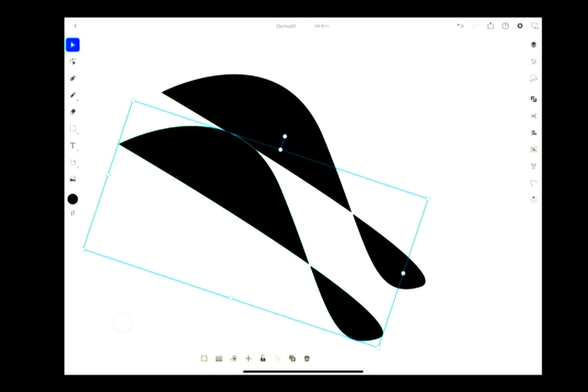This screenshot has width=588, height=392.
Task: Click the top-right corner screen icon
Action: coord(534,26)
